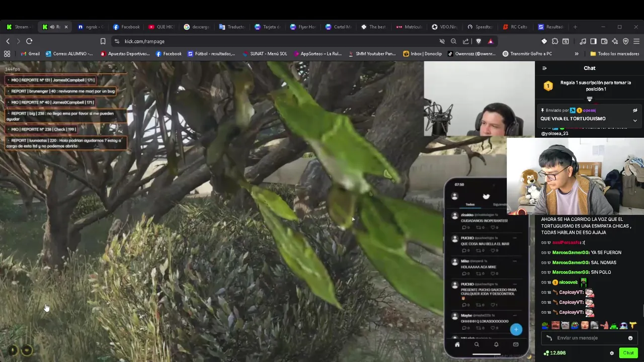Hide the pinned message with the unpin icon
This screenshot has width=644, height=362.
pos(635,110)
